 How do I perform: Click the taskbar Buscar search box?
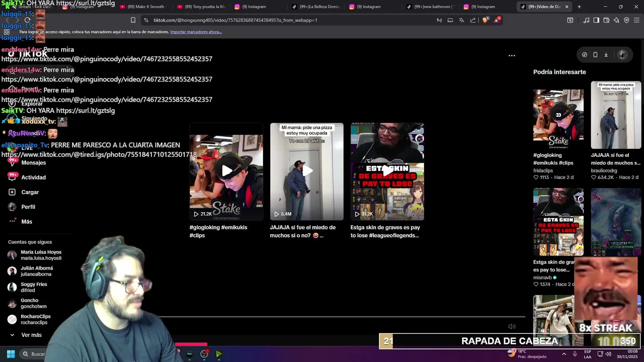[x=33, y=354]
